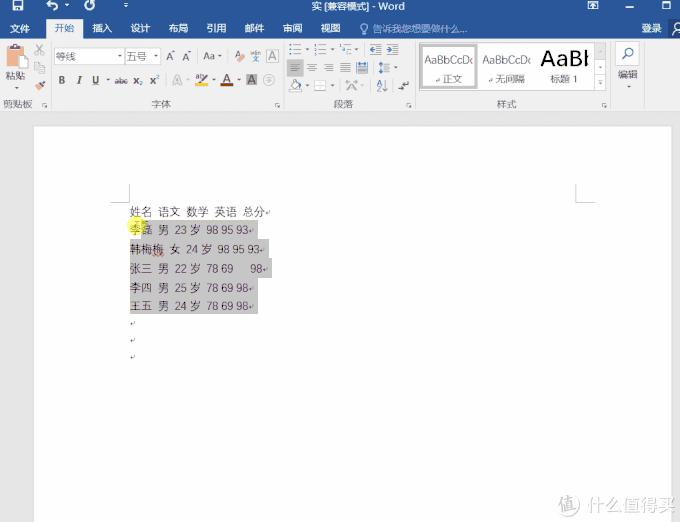Apply yellow text highlight color
Image resolution: width=680 pixels, height=522 pixels.
point(201,80)
